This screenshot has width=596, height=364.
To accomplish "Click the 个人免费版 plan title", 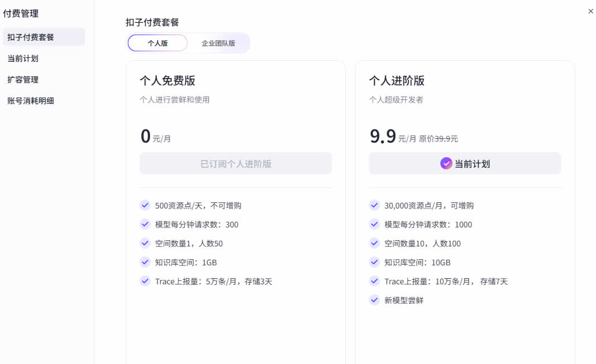I will 167,81.
